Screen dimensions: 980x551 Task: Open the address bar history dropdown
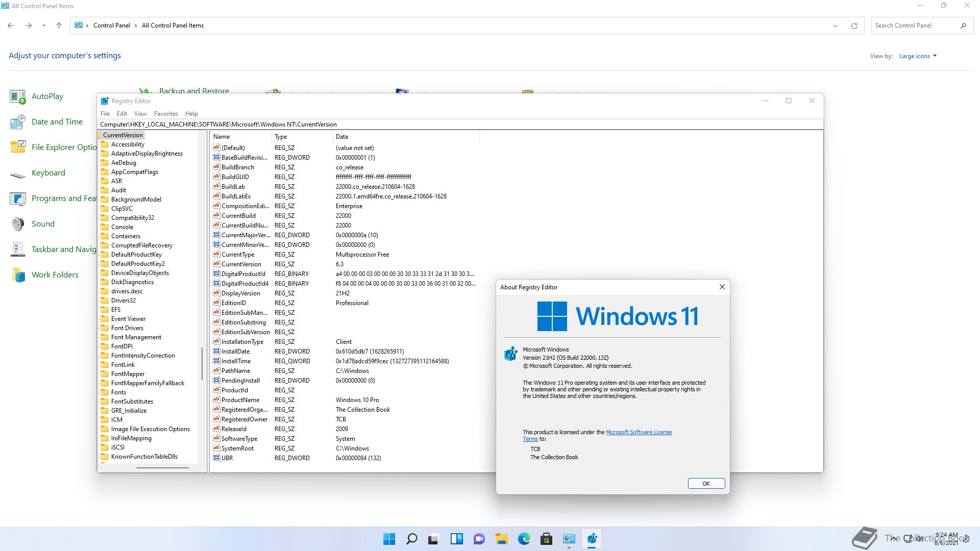click(836, 26)
